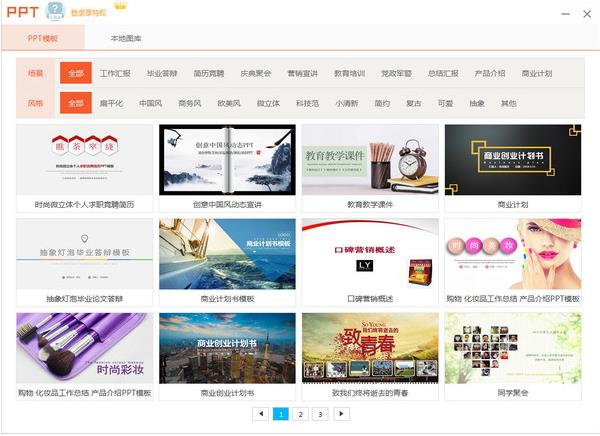Click the gold crown VIP icon

tap(121, 5)
